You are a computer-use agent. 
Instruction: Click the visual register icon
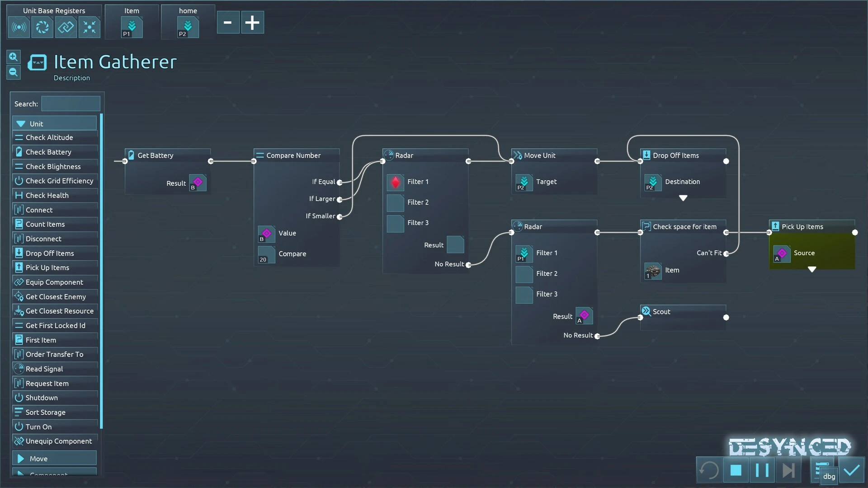[x=42, y=28]
